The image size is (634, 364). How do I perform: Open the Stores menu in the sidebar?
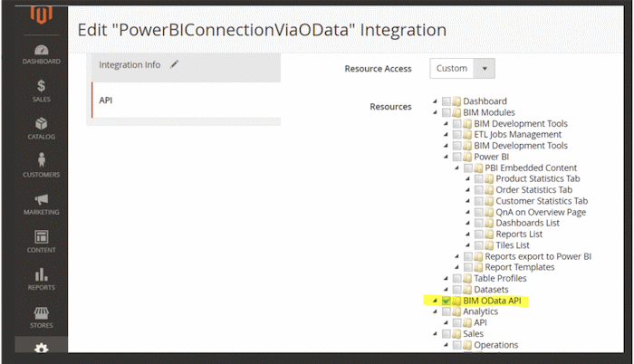[x=42, y=318]
